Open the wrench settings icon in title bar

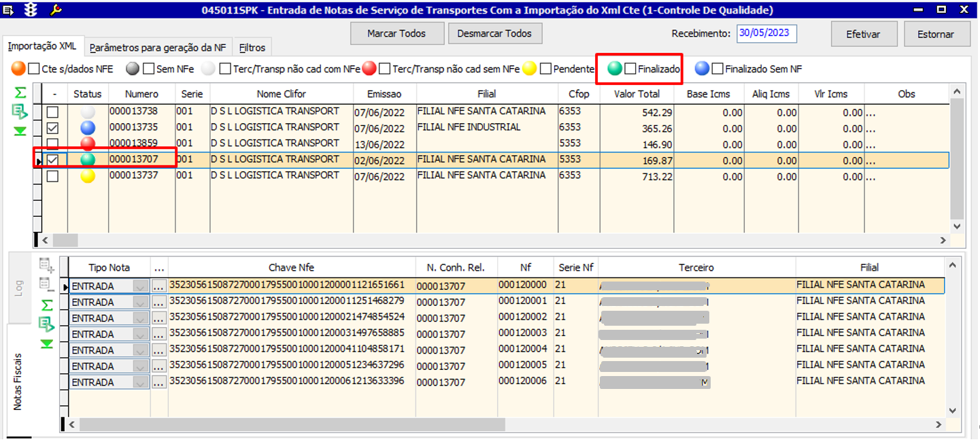56,10
